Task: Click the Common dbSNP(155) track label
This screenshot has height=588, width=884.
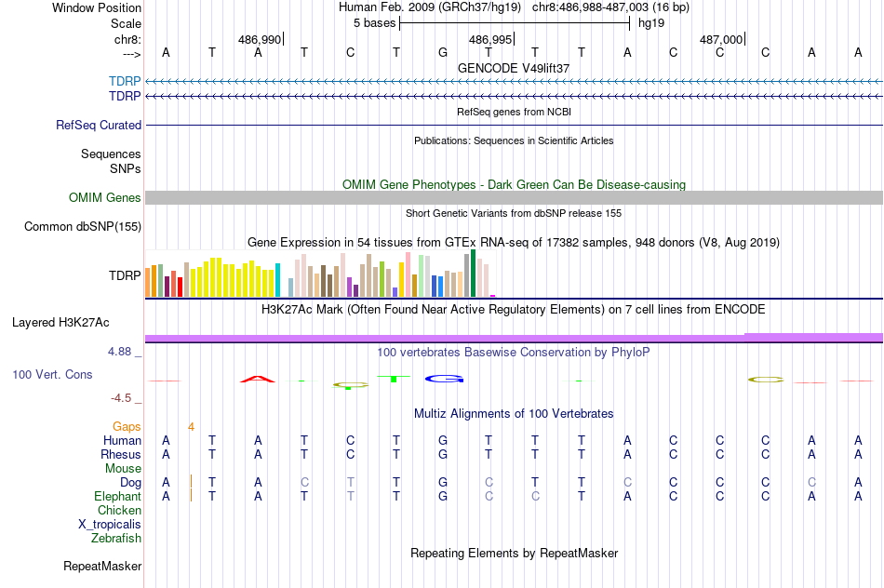Action: click(83, 227)
